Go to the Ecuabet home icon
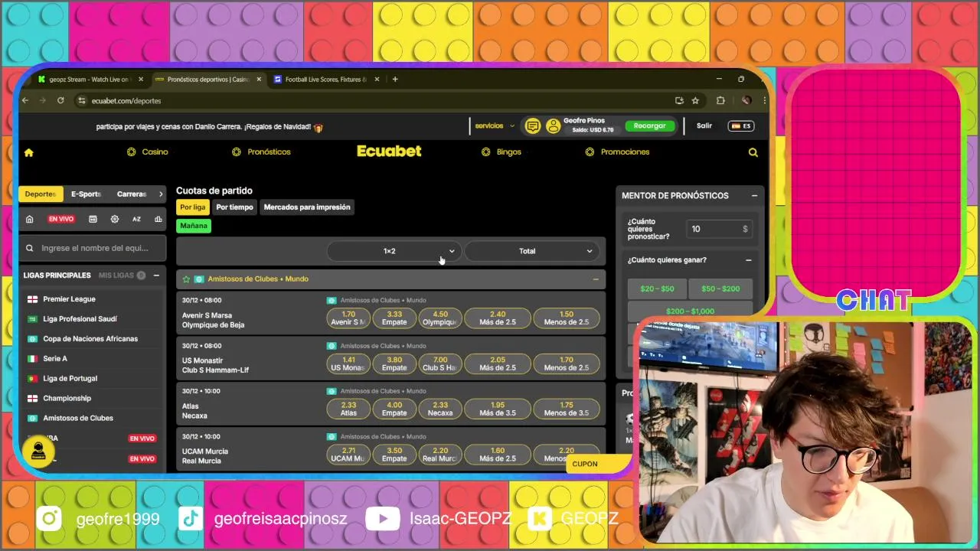The height and width of the screenshot is (551, 980). [29, 152]
